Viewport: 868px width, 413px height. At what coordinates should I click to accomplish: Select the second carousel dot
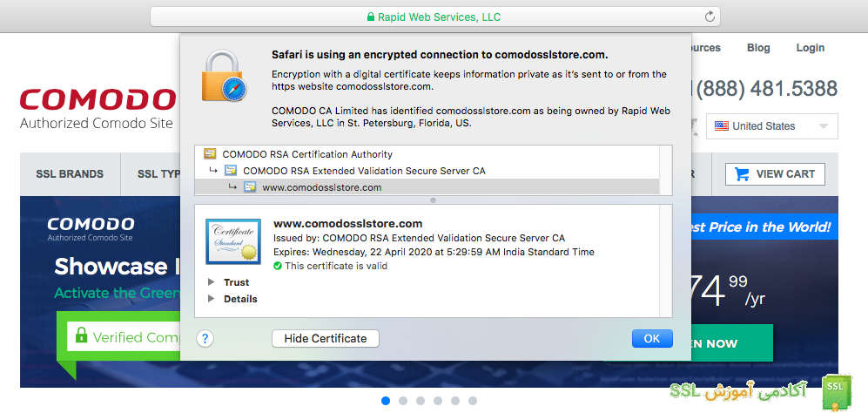403,401
